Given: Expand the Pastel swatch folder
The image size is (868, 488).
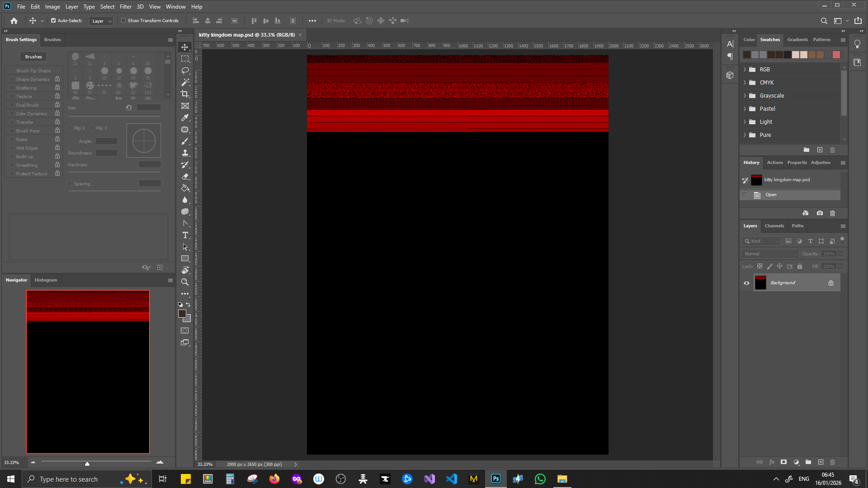Looking at the screenshot, I should [x=745, y=109].
